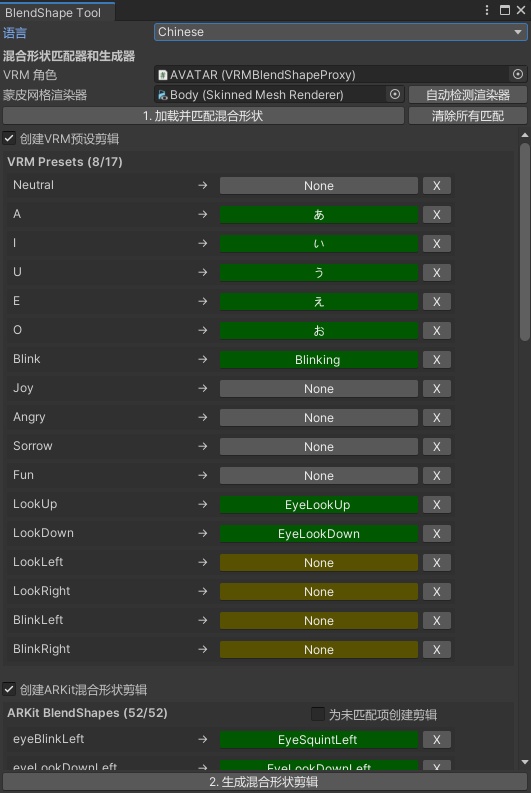Open the Joy blendshape selector showing None
Screen dimensions: 531x793
(319, 388)
